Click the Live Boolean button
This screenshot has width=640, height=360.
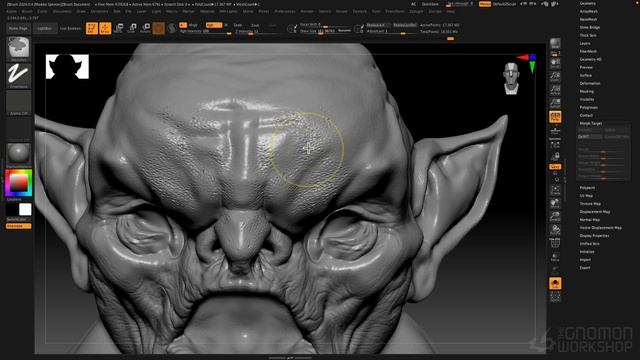(x=71, y=29)
